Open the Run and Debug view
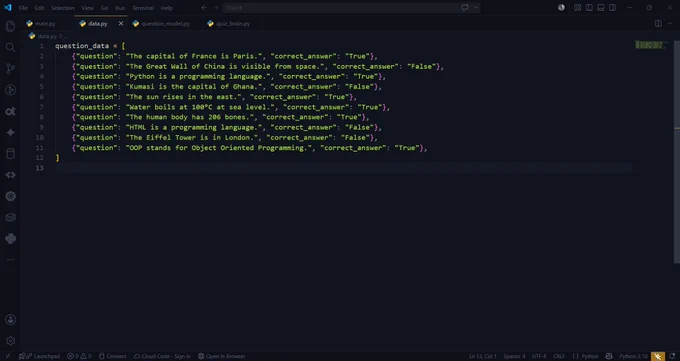The image size is (680, 361). pos(10,90)
